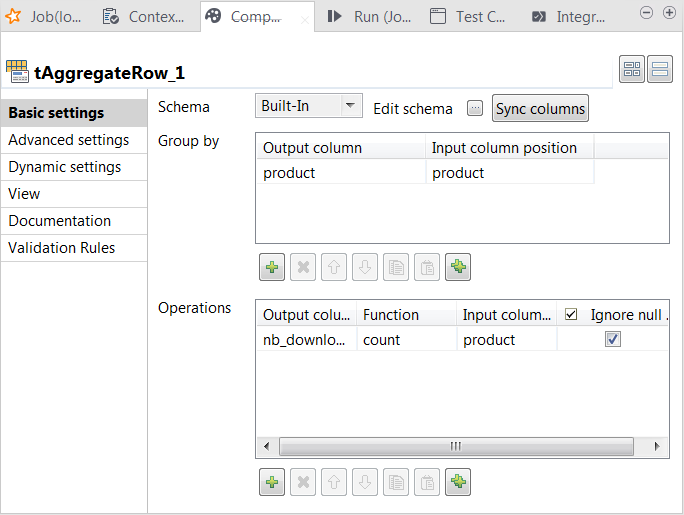The height and width of the screenshot is (515, 684).
Task: Click the Edit schema ellipsis button
Action: (475, 108)
